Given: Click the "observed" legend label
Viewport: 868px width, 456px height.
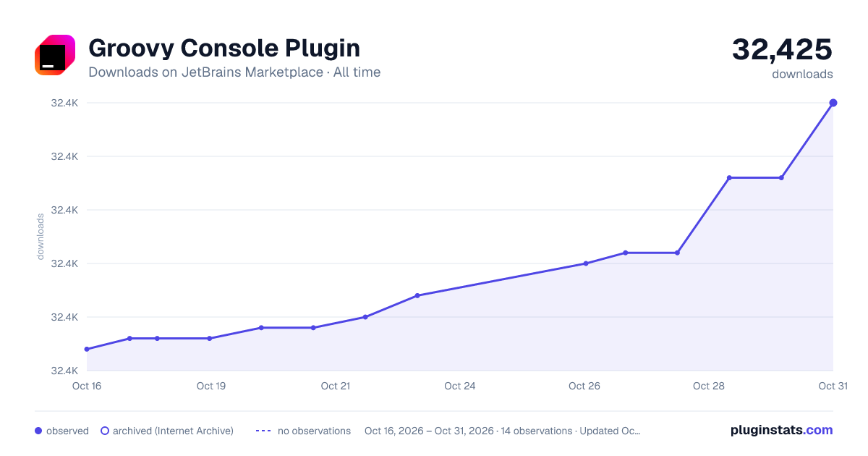Looking at the screenshot, I should pos(67,431).
